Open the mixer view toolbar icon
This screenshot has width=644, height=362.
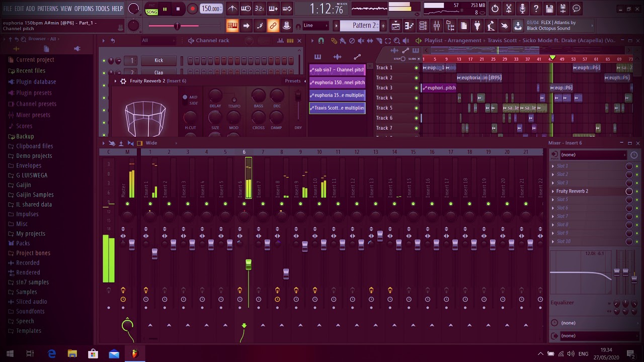[x=437, y=25]
